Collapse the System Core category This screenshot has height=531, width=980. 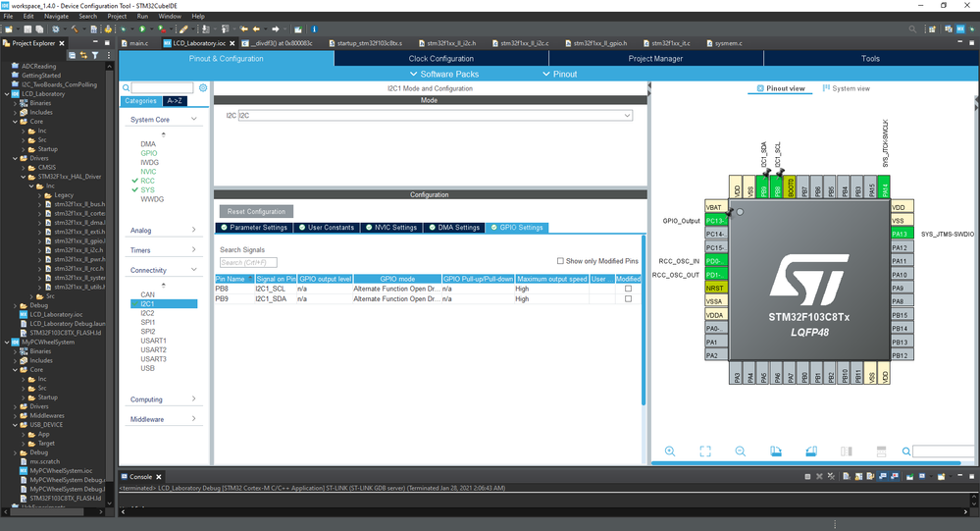(x=194, y=119)
